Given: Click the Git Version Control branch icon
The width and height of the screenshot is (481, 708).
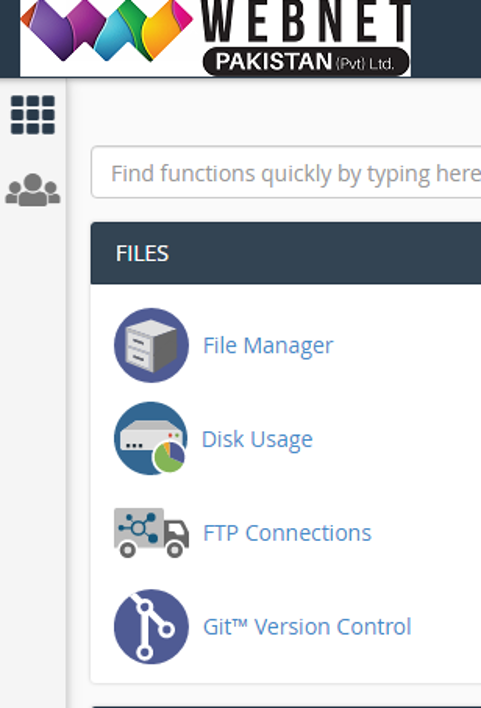Looking at the screenshot, I should pos(151,626).
